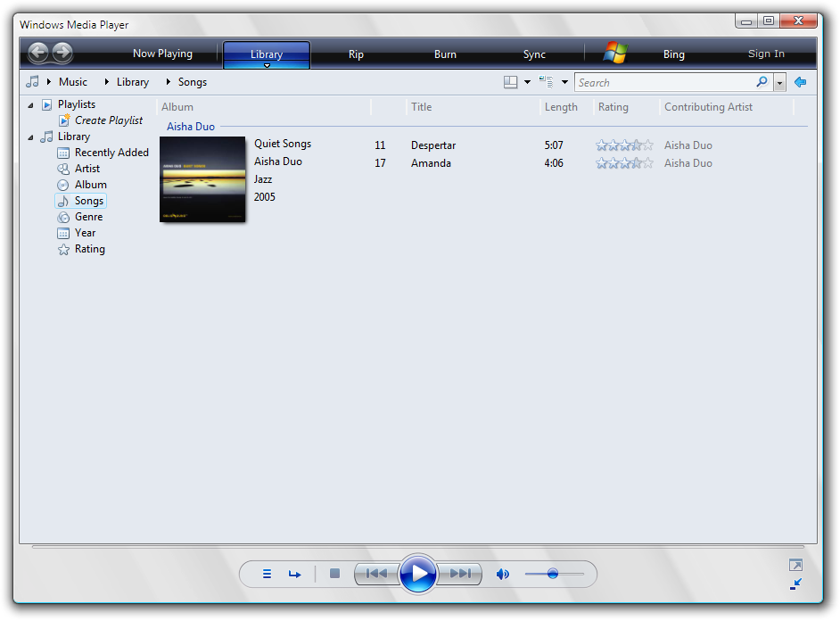The width and height of the screenshot is (840, 621).
Task: Click the layout options icon
Action: tap(511, 82)
